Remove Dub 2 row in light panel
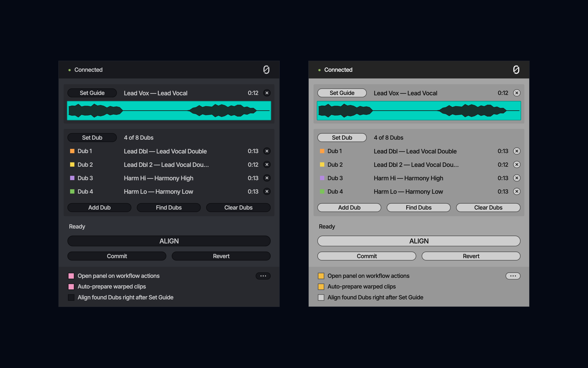Screen dimensions: 588x368 (517, 164)
